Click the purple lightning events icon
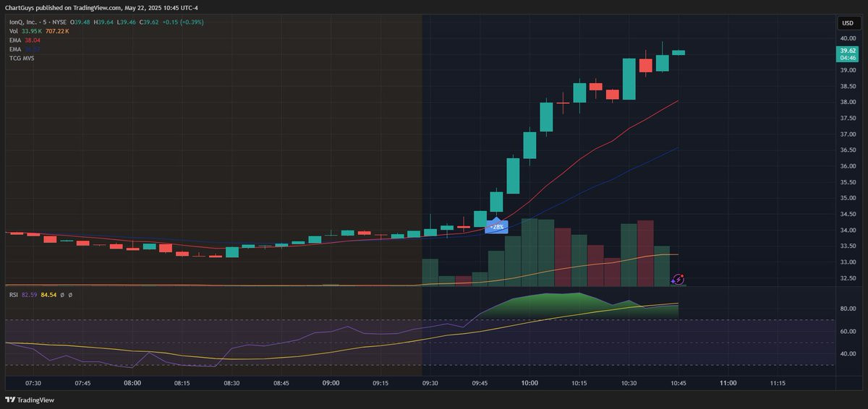The height and width of the screenshot is (409, 868). point(678,279)
